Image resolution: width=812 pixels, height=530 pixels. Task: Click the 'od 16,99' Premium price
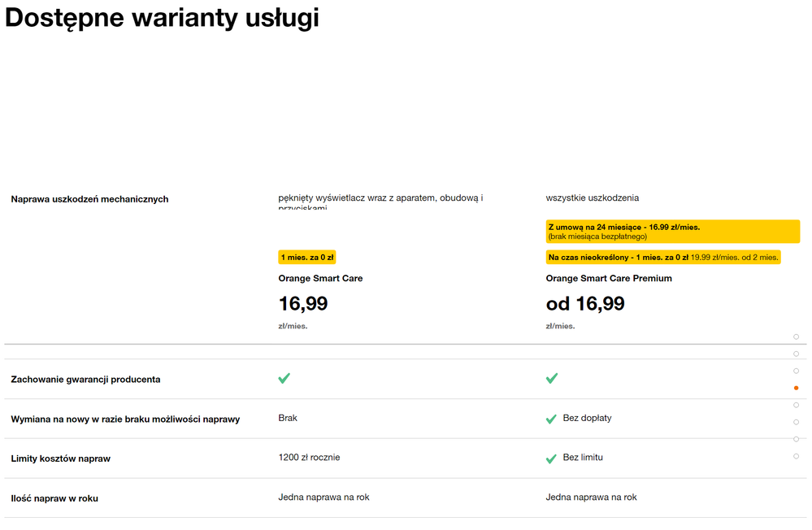click(585, 303)
